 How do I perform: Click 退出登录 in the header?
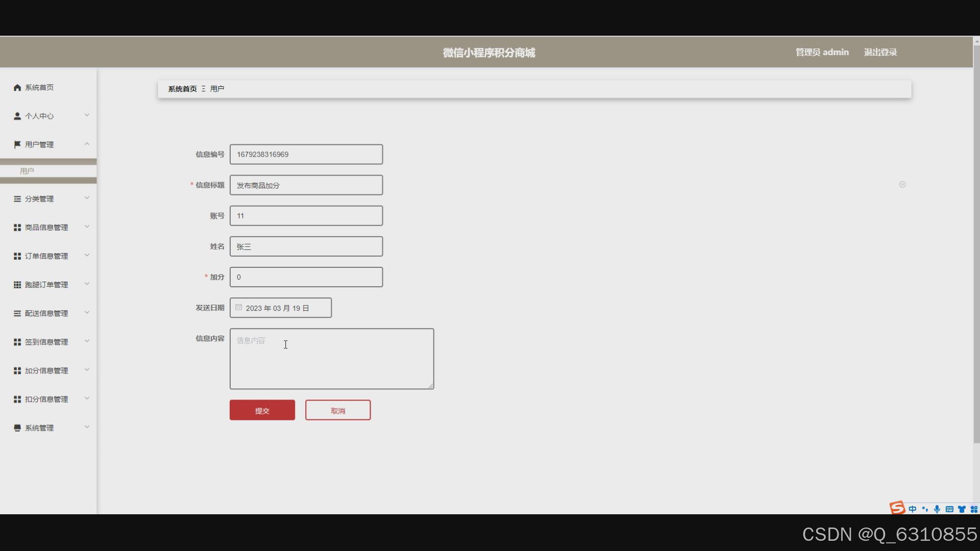pos(880,52)
